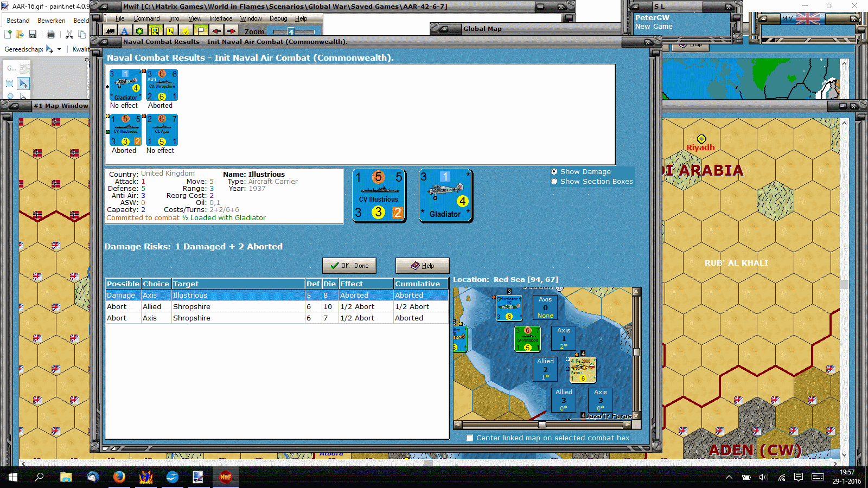
Task: Select the CL Ajax counter in results panel
Action: pyautogui.click(x=162, y=130)
